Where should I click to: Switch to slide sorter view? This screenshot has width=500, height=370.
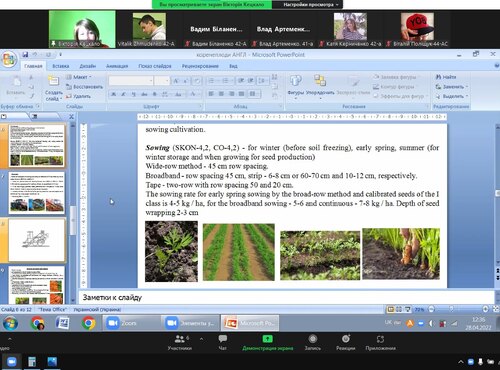[x=399, y=309]
